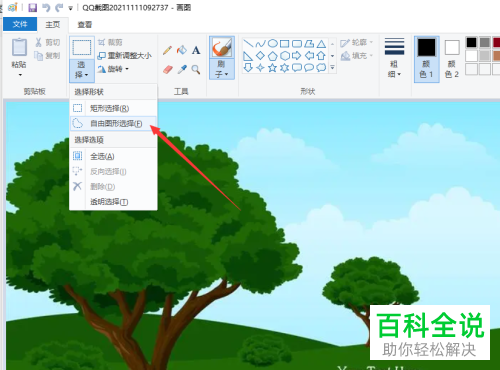Pick the right arrow shape
This screenshot has width=500, height=370.
point(297,56)
